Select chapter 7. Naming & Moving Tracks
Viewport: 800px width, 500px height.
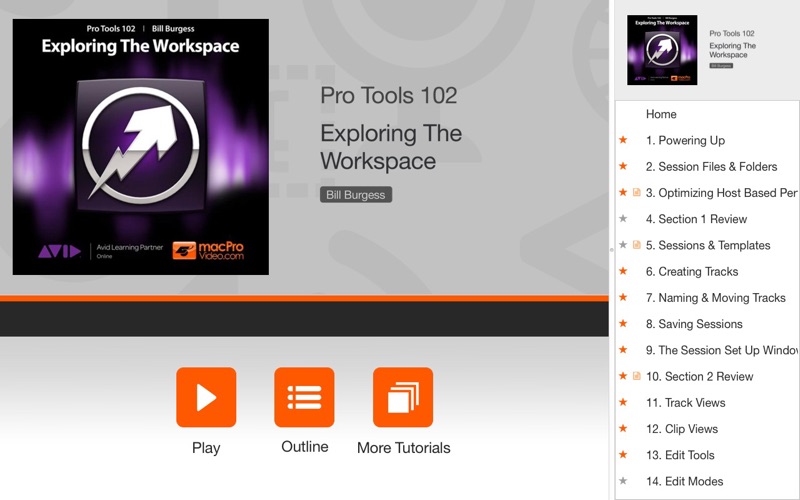tap(715, 297)
